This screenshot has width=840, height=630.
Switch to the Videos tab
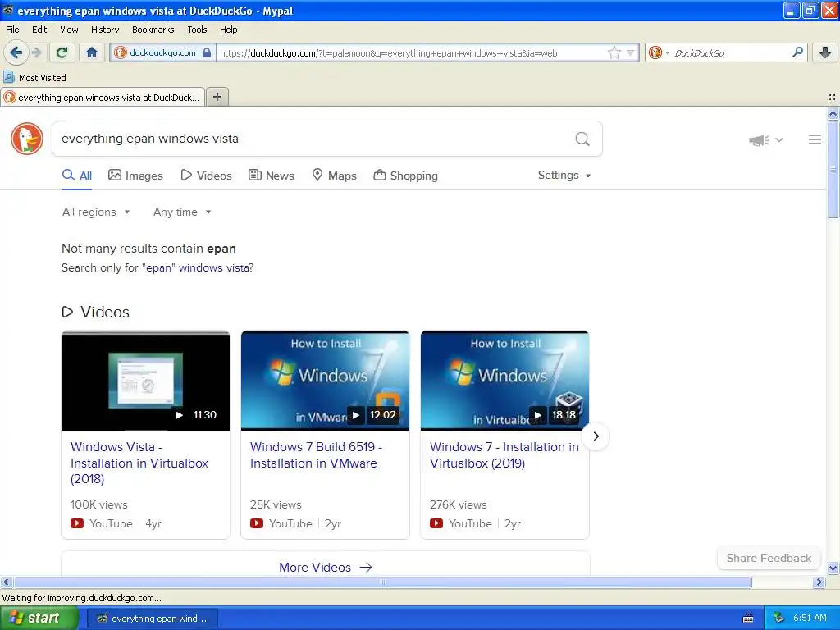pyautogui.click(x=206, y=176)
